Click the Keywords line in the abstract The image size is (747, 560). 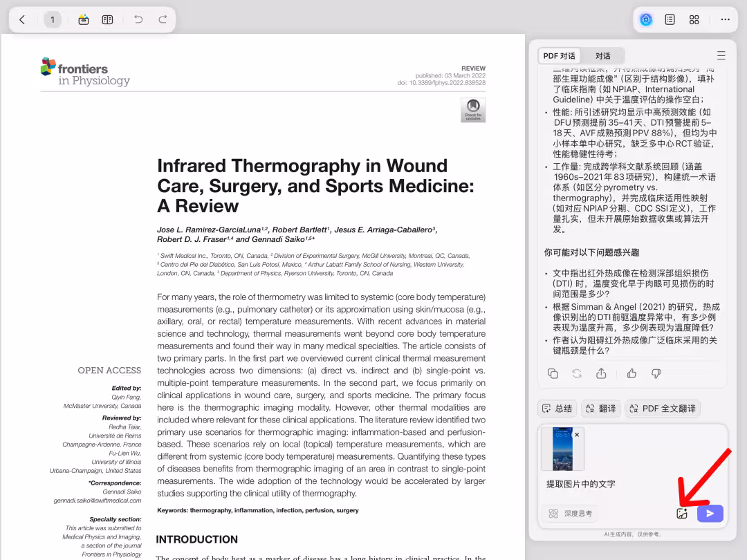(x=258, y=510)
